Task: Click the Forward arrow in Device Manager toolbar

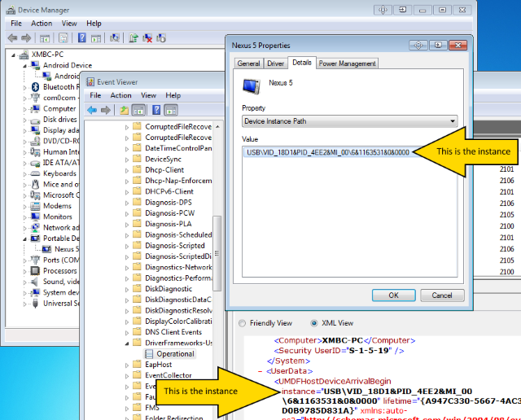Action: [26, 38]
